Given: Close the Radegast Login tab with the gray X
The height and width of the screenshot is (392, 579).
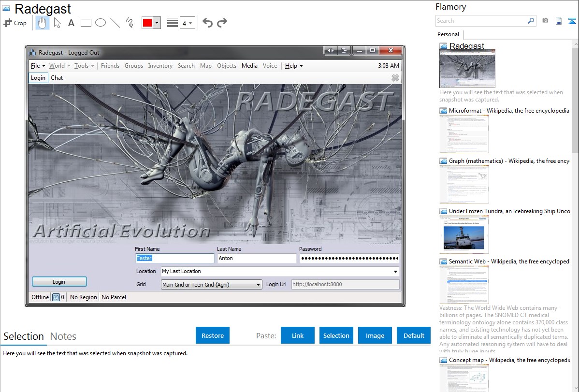Looking at the screenshot, I should (x=395, y=78).
